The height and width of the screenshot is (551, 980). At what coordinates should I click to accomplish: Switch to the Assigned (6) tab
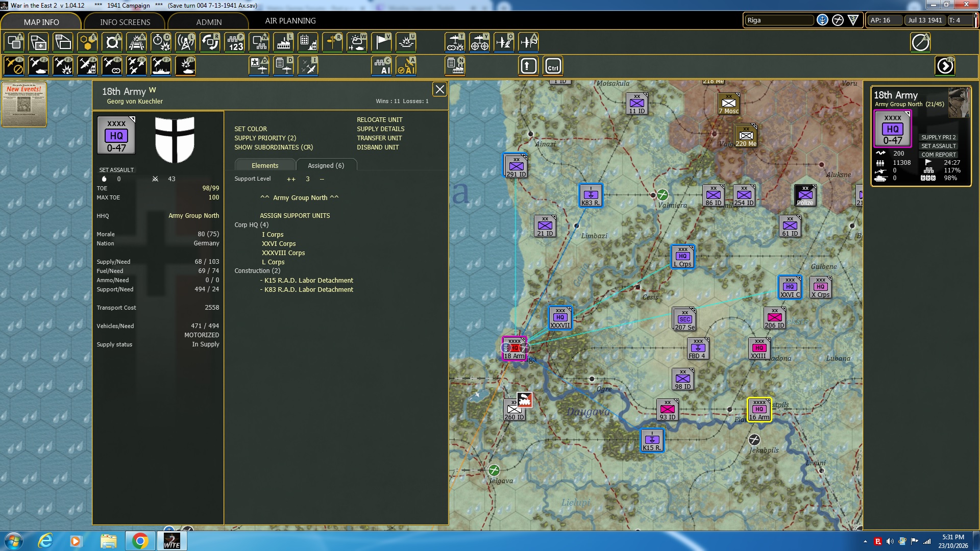click(326, 165)
